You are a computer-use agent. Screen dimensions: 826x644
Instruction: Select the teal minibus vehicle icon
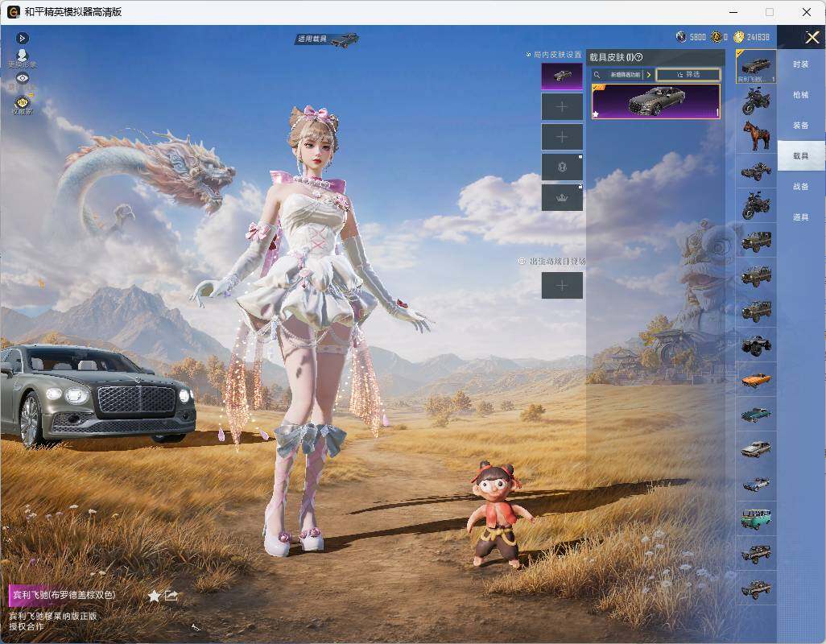click(x=756, y=518)
